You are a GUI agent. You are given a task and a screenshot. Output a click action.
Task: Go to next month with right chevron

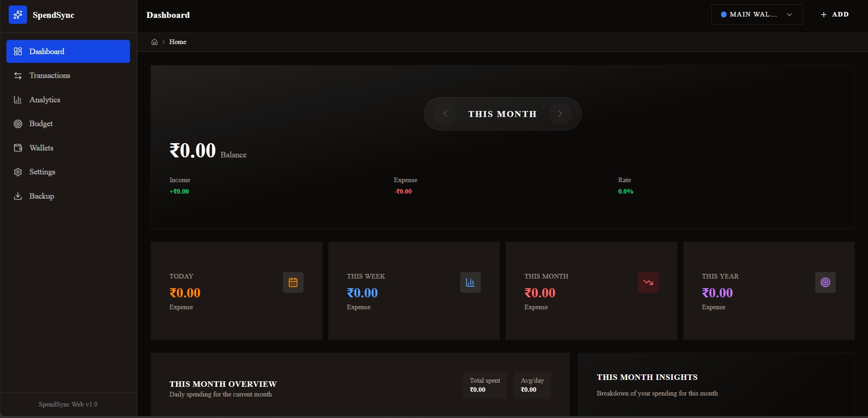click(560, 114)
